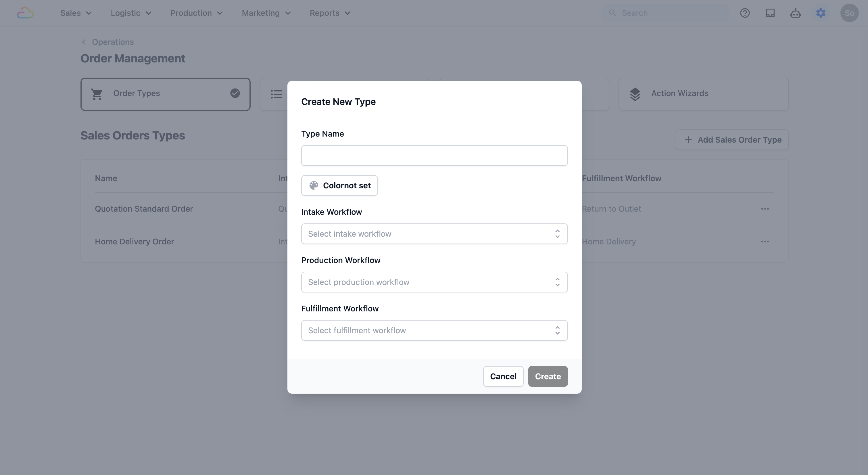Click the inbox tray icon
The image size is (868, 475).
click(770, 13)
